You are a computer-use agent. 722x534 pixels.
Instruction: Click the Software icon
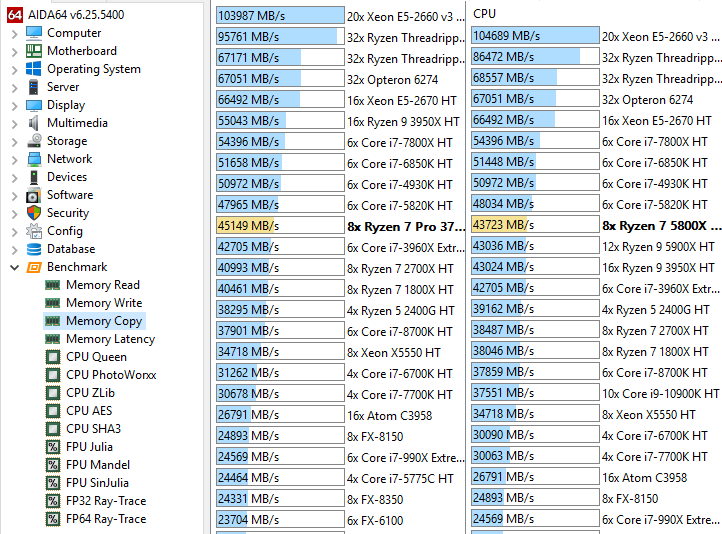[x=34, y=195]
